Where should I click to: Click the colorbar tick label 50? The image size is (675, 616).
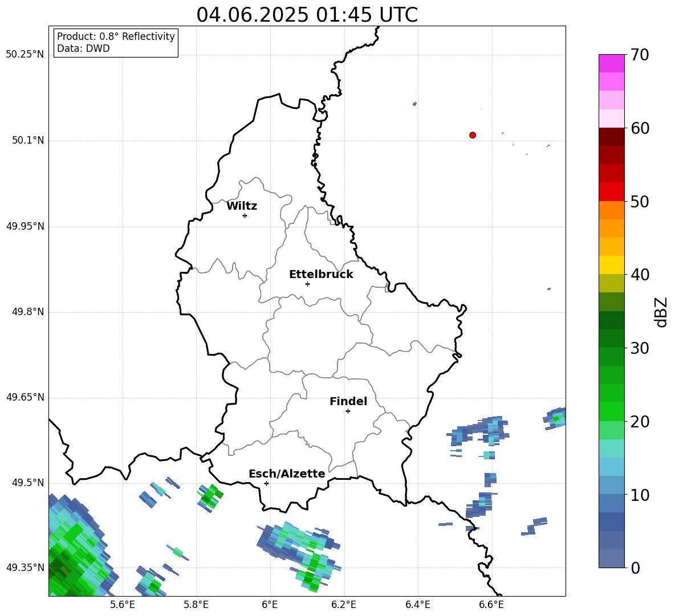coord(640,202)
